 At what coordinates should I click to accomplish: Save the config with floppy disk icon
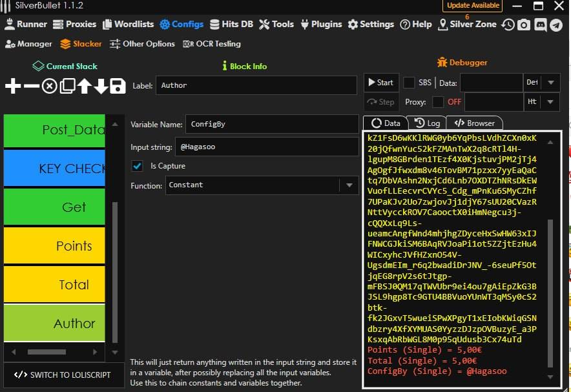[x=118, y=86]
